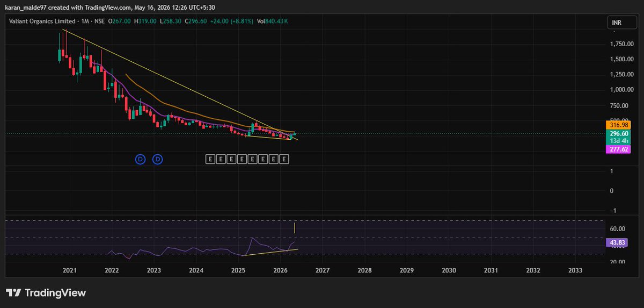644x308 pixels.
Task: Click the TradingView logo
Action: coord(46,293)
